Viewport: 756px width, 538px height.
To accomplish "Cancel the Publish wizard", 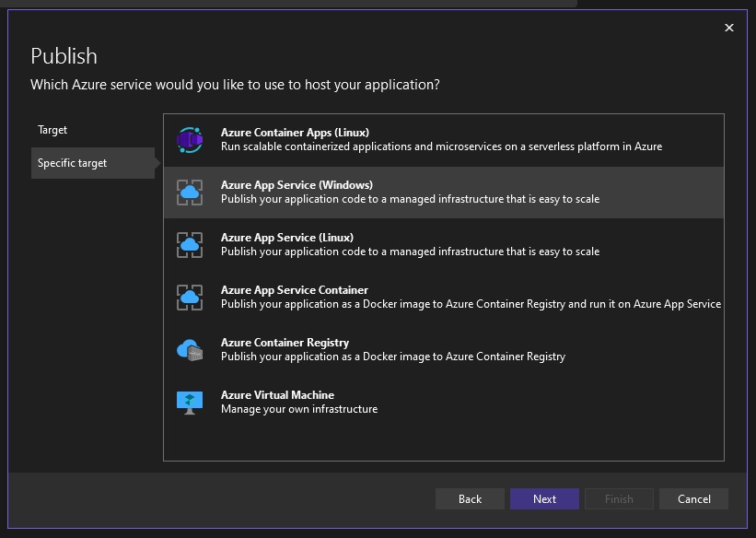I will pos(693,499).
